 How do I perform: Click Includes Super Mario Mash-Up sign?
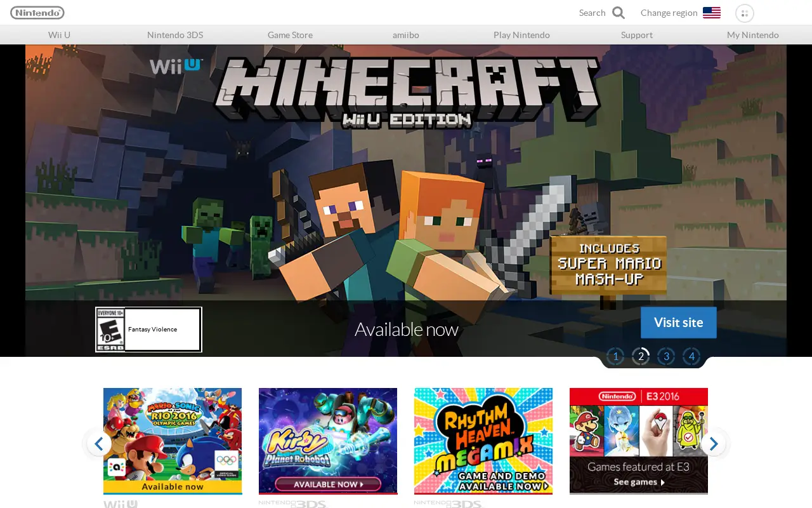point(609,265)
